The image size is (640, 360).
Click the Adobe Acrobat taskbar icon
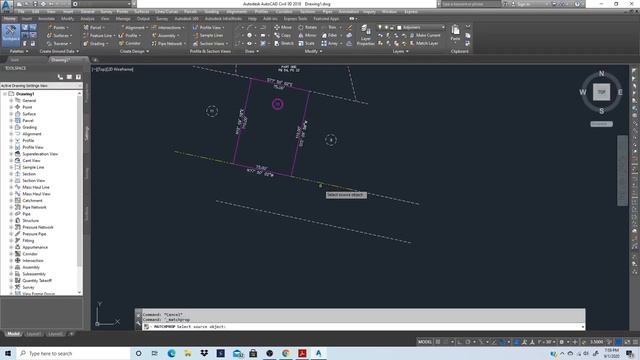tap(302, 353)
